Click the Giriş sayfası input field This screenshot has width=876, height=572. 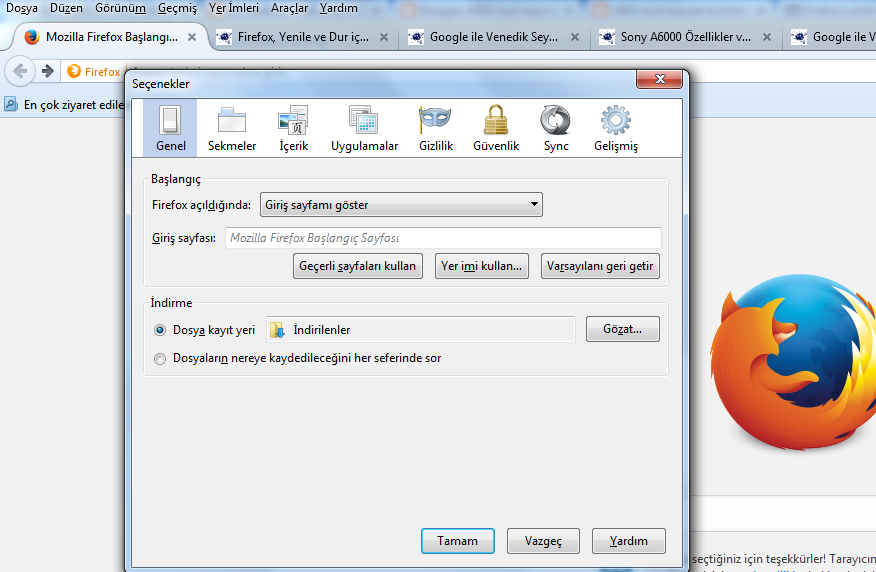pyautogui.click(x=443, y=238)
